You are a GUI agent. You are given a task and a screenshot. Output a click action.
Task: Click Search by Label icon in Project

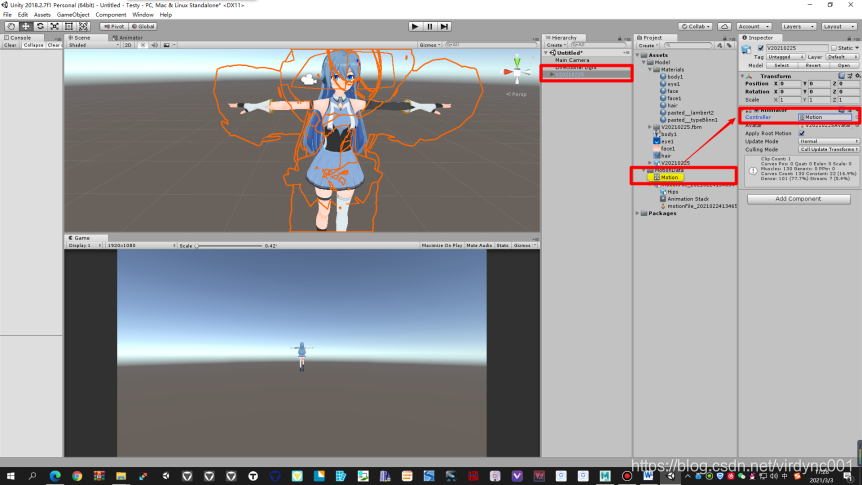(729, 45)
